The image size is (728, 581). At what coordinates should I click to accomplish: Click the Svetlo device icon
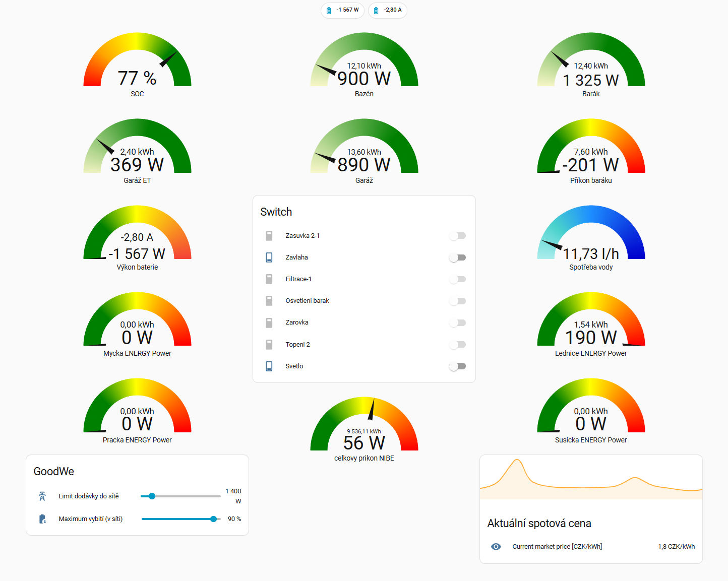tap(269, 366)
